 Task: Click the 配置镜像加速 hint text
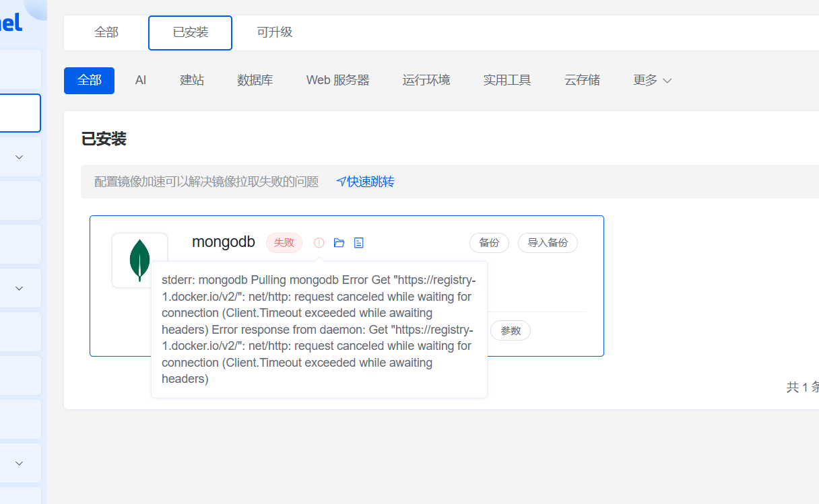click(x=206, y=182)
